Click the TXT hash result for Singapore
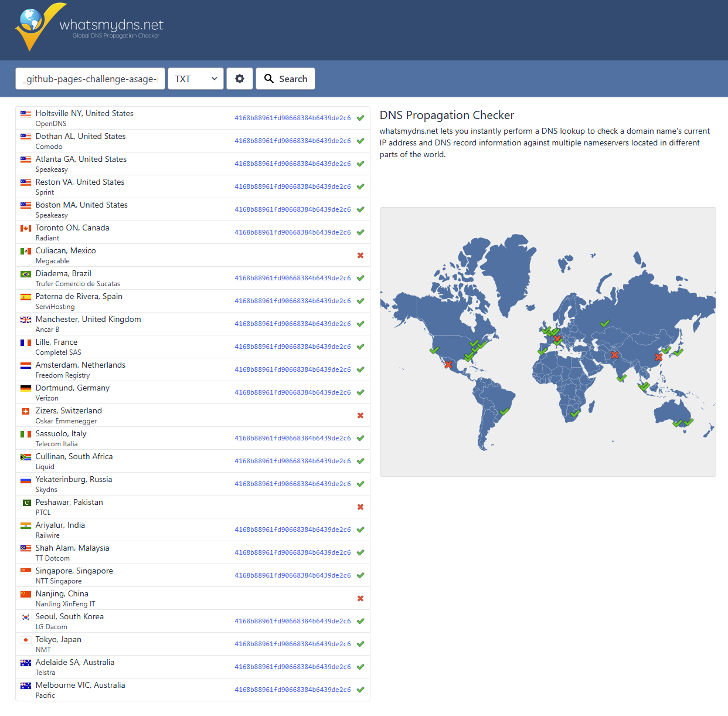728x716 pixels. click(292, 575)
